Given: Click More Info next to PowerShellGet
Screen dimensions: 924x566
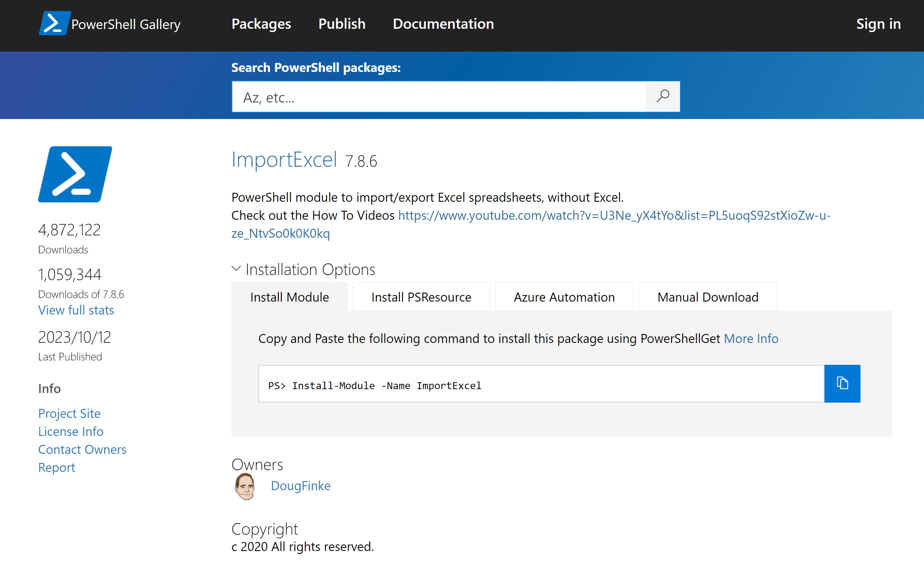Looking at the screenshot, I should click(x=751, y=338).
